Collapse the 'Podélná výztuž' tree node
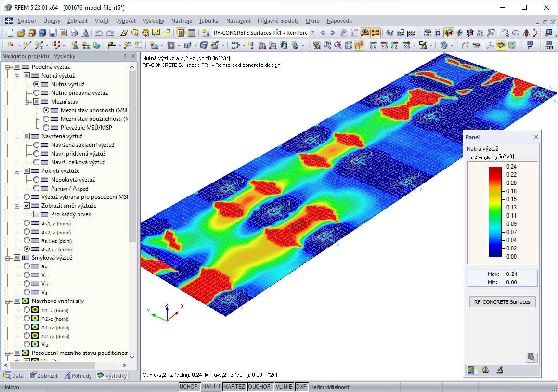 [x=7, y=67]
